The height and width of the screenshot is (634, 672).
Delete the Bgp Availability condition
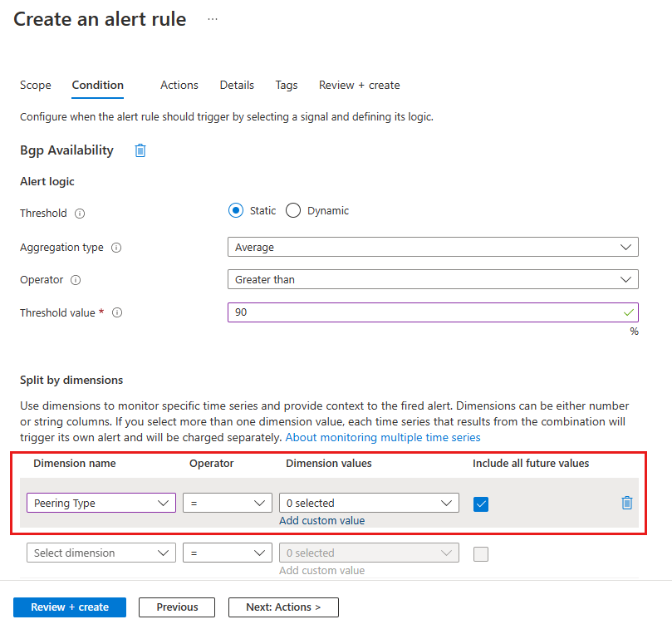140,150
